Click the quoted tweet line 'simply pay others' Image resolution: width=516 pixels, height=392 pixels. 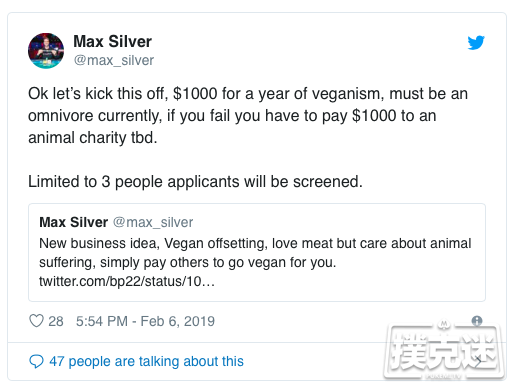click(x=188, y=262)
